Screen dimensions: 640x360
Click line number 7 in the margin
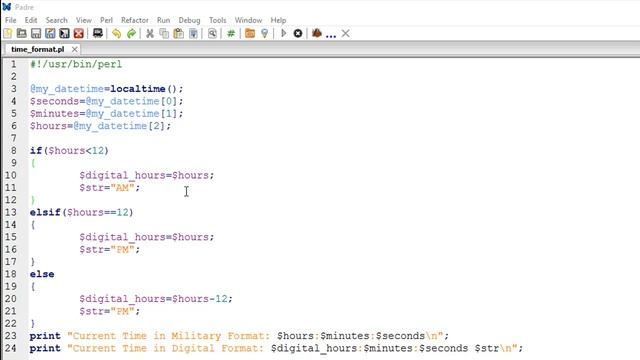point(14,138)
